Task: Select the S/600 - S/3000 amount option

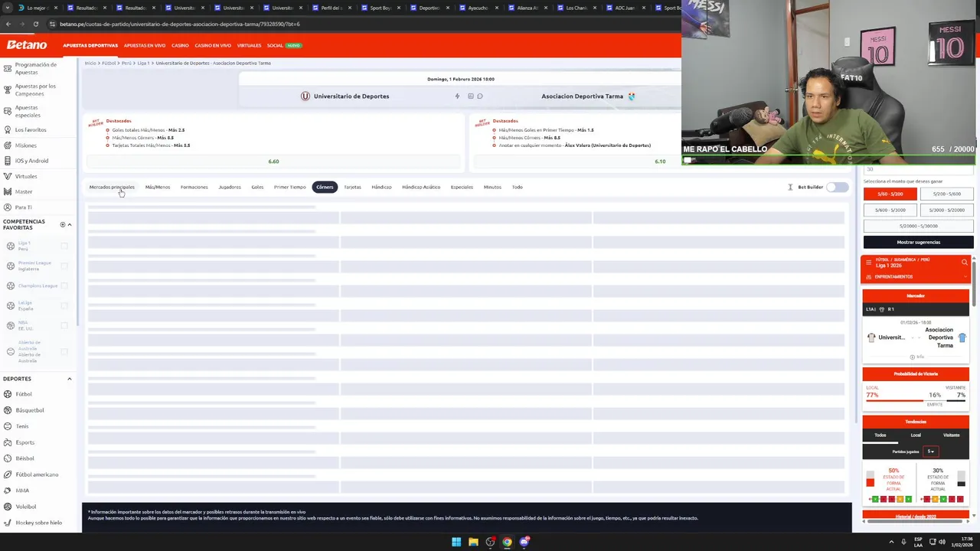Action: (890, 210)
